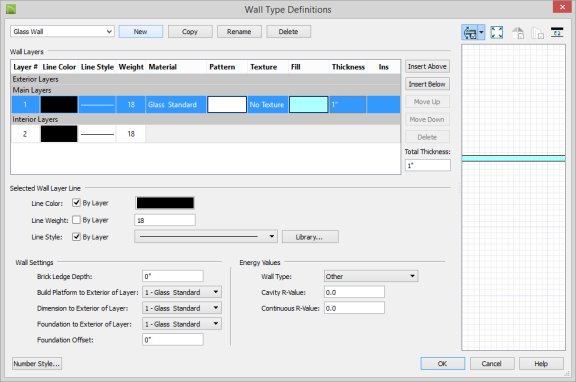Viewport: 576px width, 382px height.
Task: Toggle the Line Color By Layer checkbox
Action: pos(76,203)
